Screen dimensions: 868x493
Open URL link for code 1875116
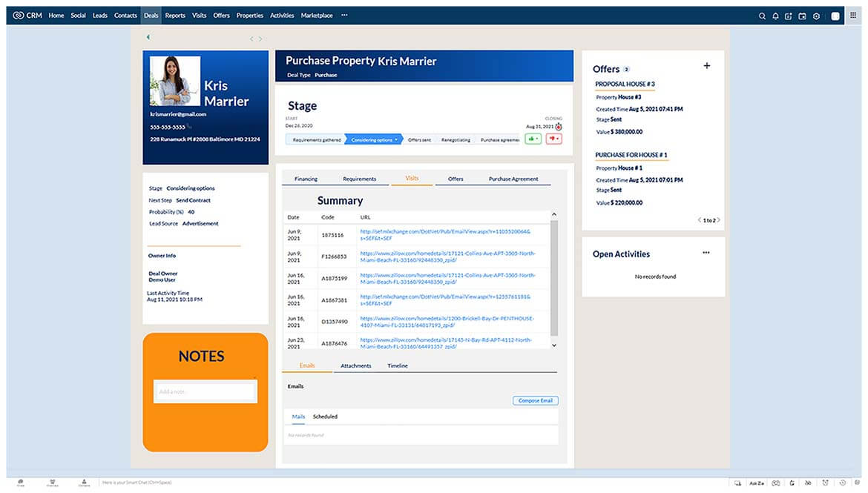445,234
